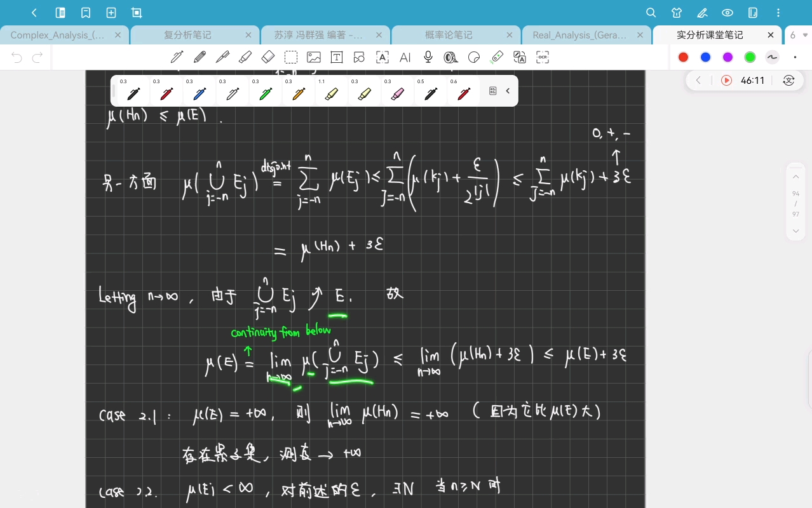The height and width of the screenshot is (508, 812).
Task: Open the text recognition frame tool
Action: [382, 57]
